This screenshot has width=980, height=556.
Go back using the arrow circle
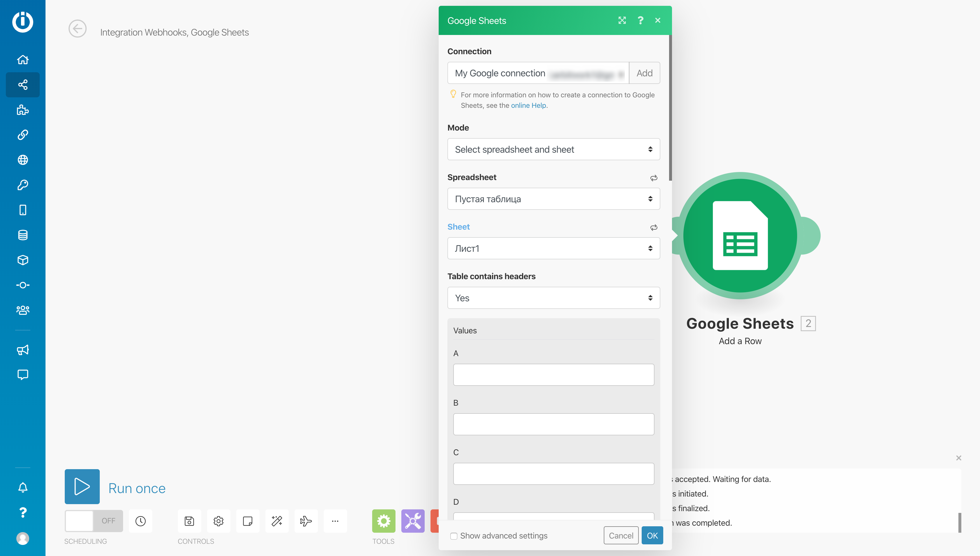point(77,29)
